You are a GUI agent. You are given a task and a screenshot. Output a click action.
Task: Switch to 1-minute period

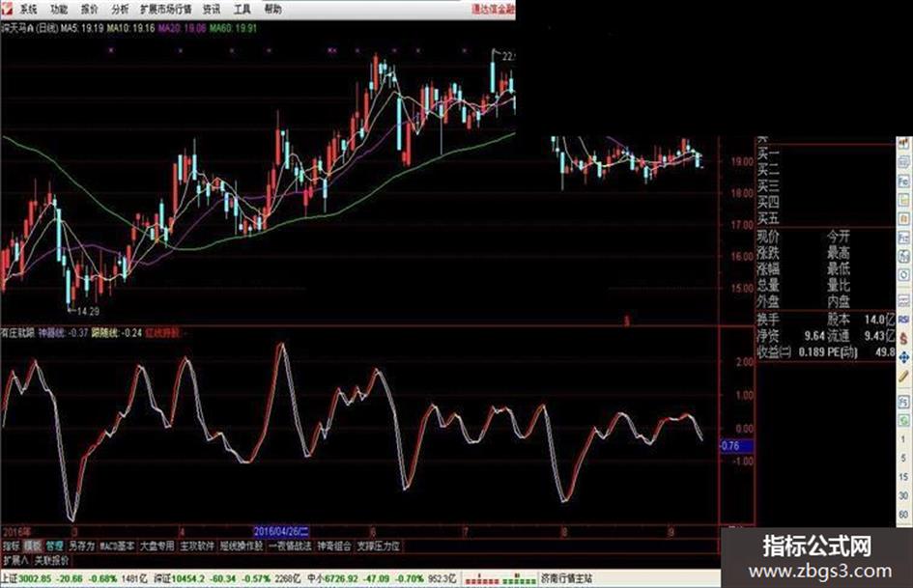point(903,439)
